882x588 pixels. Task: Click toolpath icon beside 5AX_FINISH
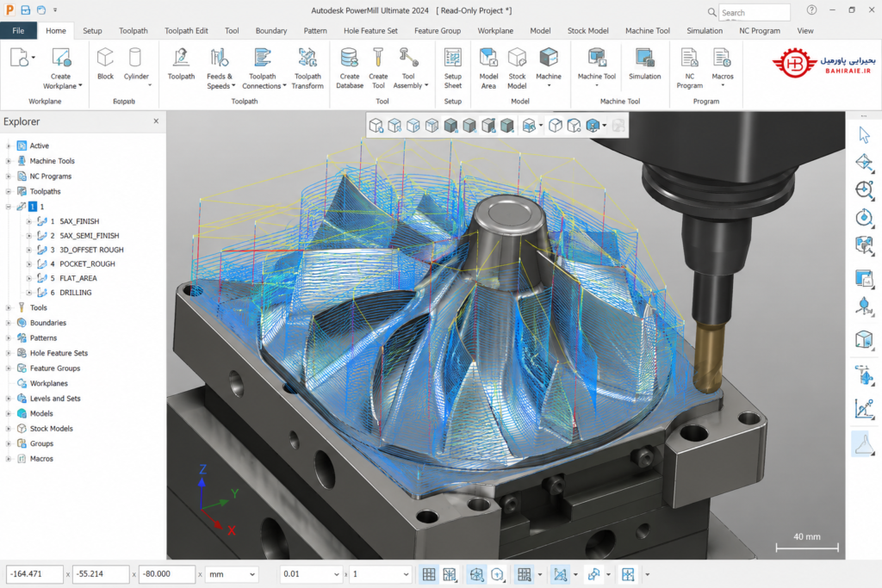42,221
